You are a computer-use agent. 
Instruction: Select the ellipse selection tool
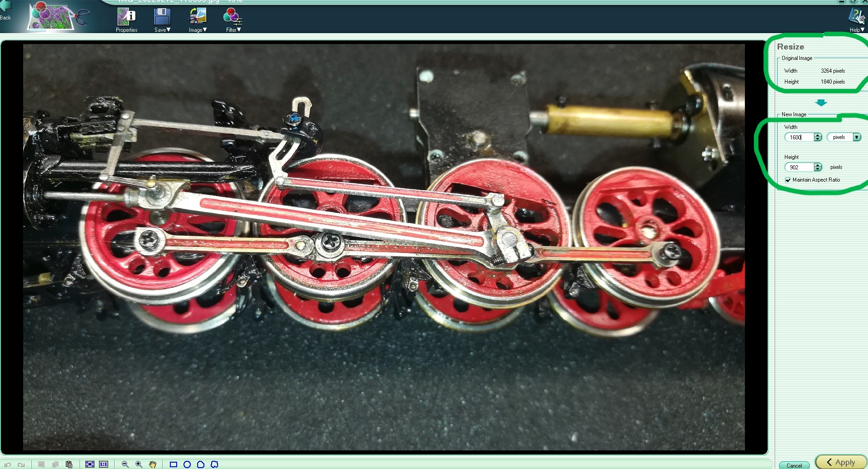(x=187, y=464)
